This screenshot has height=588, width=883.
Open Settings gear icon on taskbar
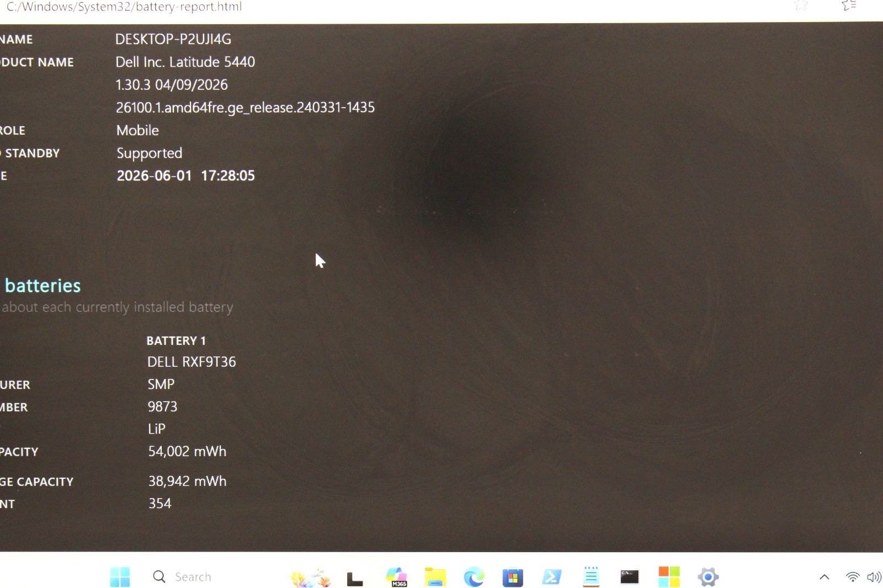point(708,578)
